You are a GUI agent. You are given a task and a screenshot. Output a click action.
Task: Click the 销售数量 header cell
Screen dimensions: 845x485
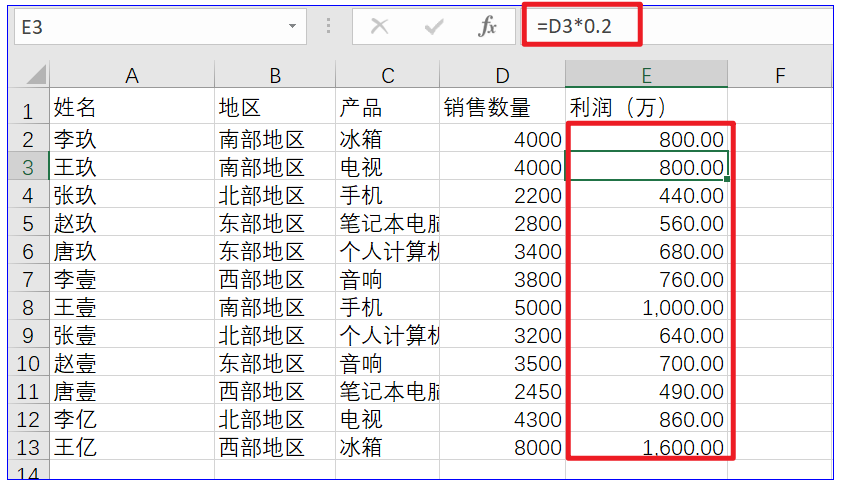click(502, 107)
